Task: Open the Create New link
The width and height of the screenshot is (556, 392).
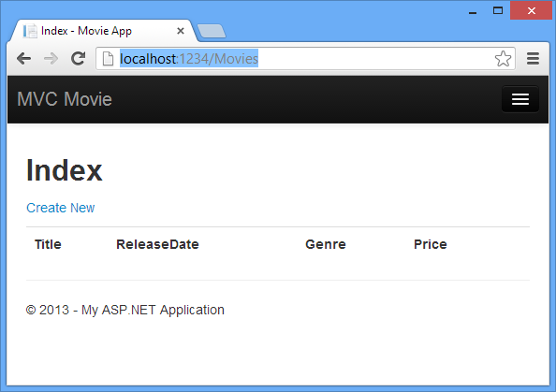Action: (61, 208)
